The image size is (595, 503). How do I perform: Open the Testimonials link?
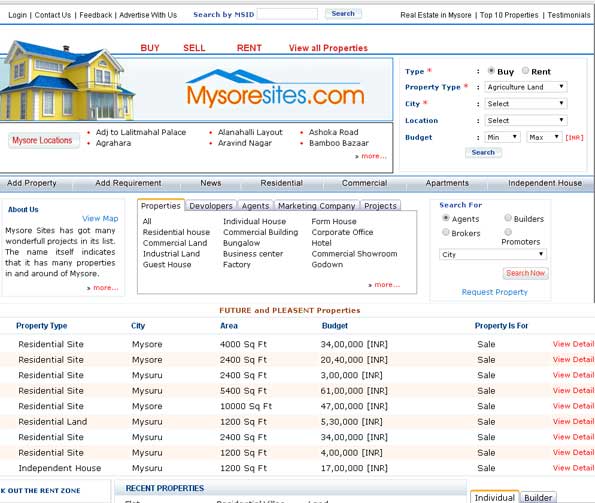569,15
